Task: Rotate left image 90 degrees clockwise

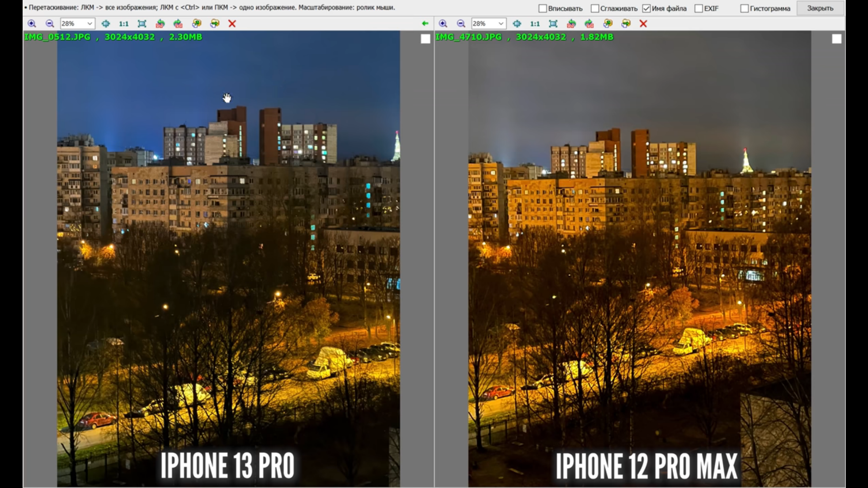Action: click(x=178, y=23)
